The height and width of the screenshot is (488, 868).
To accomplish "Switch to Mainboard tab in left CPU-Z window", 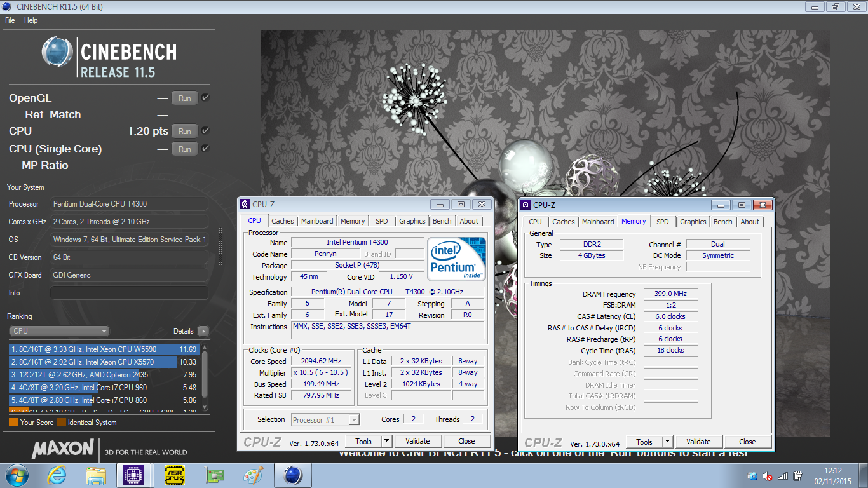I will click(317, 221).
